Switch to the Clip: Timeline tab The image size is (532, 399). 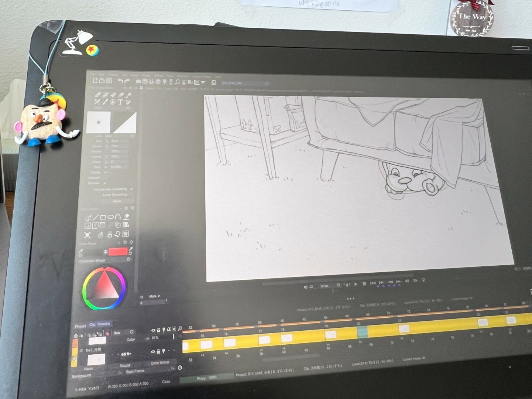tap(100, 324)
